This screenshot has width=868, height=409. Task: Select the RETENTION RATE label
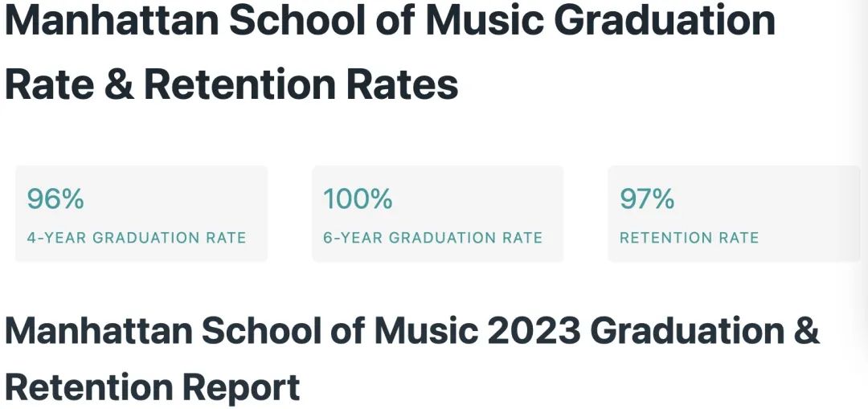(690, 238)
